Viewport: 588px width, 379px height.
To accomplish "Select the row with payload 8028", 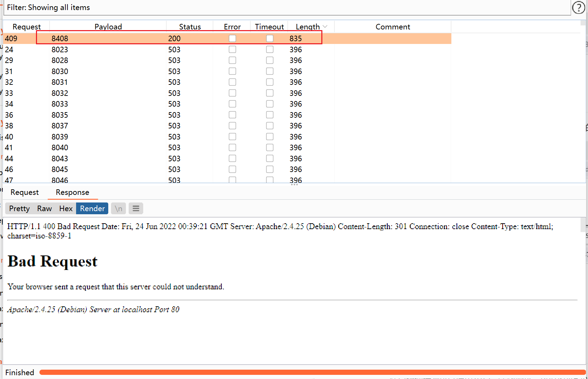I will tap(227, 60).
